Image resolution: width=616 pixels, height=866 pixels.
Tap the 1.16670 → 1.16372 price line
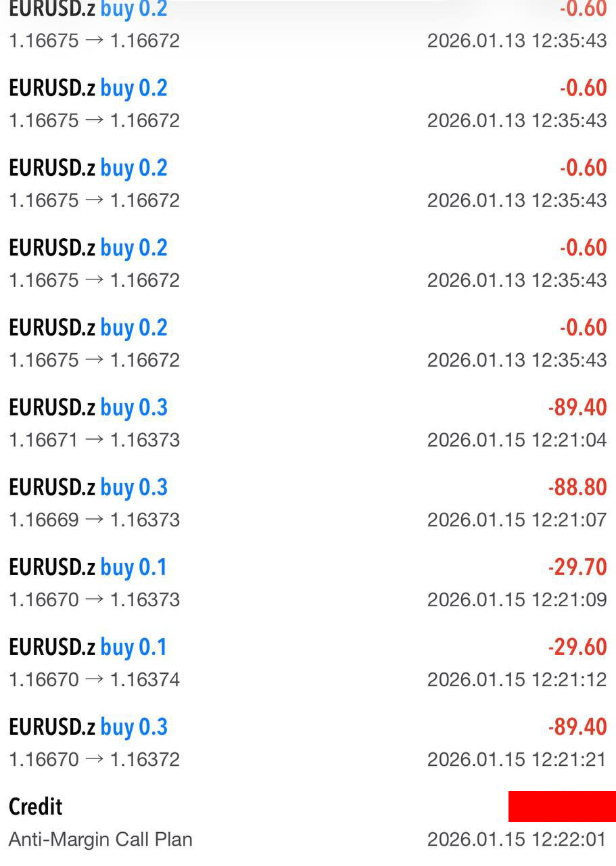pyautogui.click(x=94, y=759)
